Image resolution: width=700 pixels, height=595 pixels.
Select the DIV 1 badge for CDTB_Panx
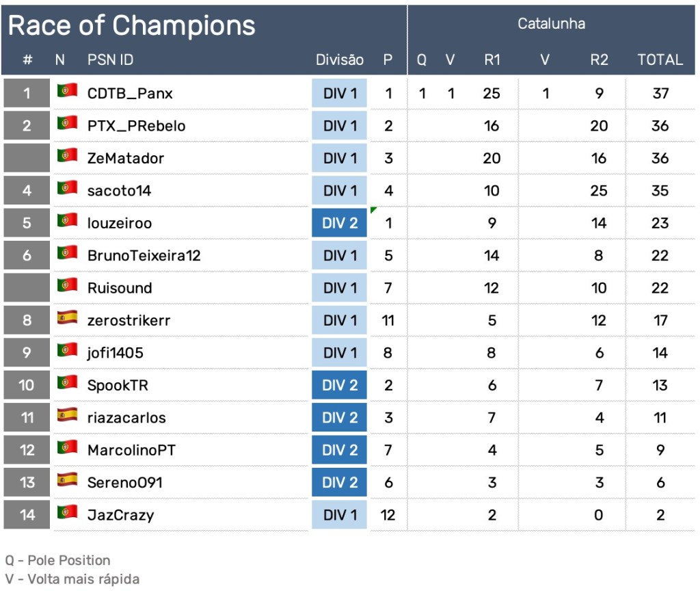pos(340,93)
